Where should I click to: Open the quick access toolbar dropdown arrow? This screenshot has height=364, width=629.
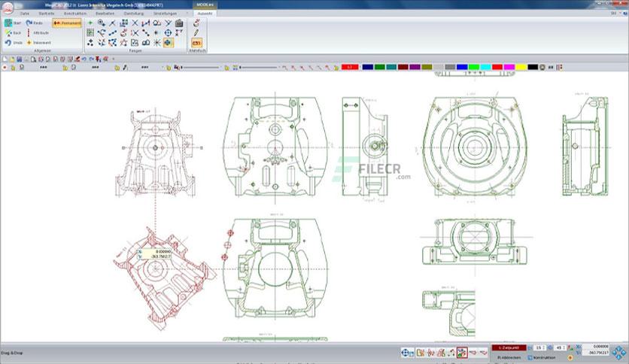click(114, 59)
